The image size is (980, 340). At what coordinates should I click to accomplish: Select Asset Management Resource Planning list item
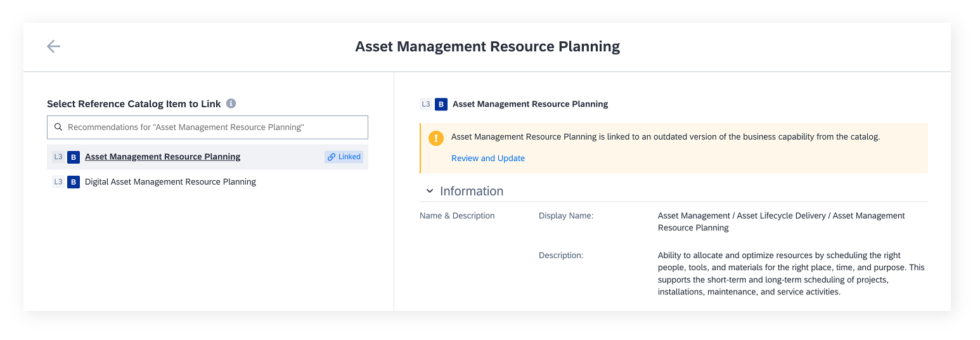click(x=207, y=157)
